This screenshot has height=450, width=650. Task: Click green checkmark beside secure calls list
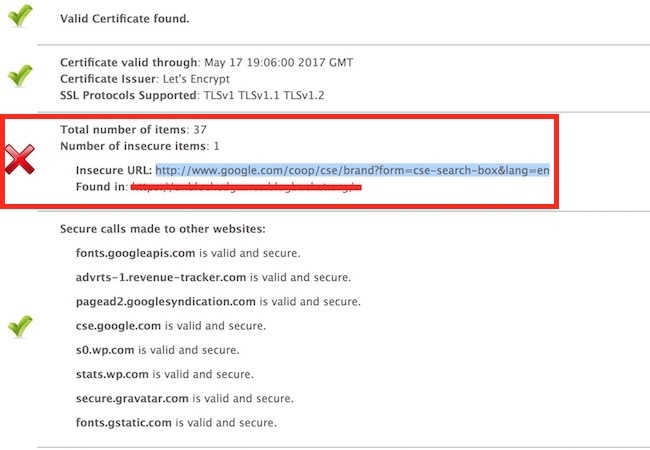point(20,326)
